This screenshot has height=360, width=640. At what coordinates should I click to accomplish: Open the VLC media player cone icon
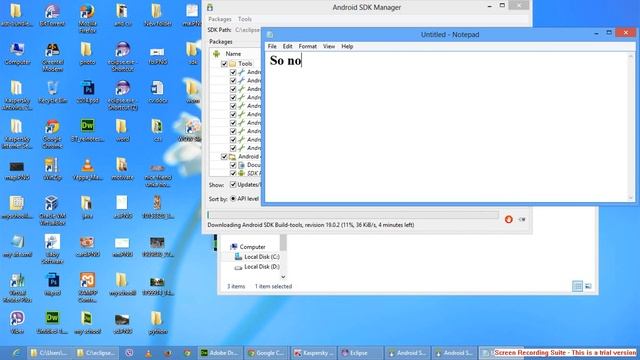point(87,169)
